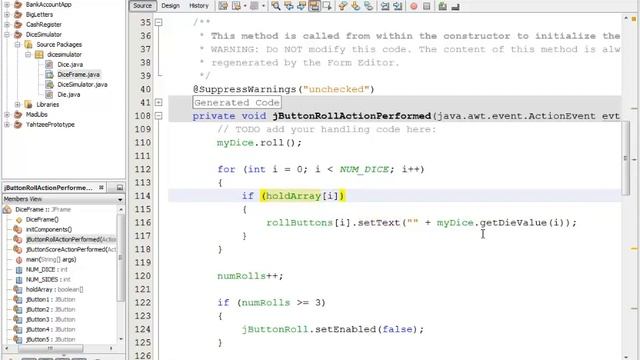640x360 pixels.
Task: Click the Comment lines toolbar icon
Action: click(442, 6)
